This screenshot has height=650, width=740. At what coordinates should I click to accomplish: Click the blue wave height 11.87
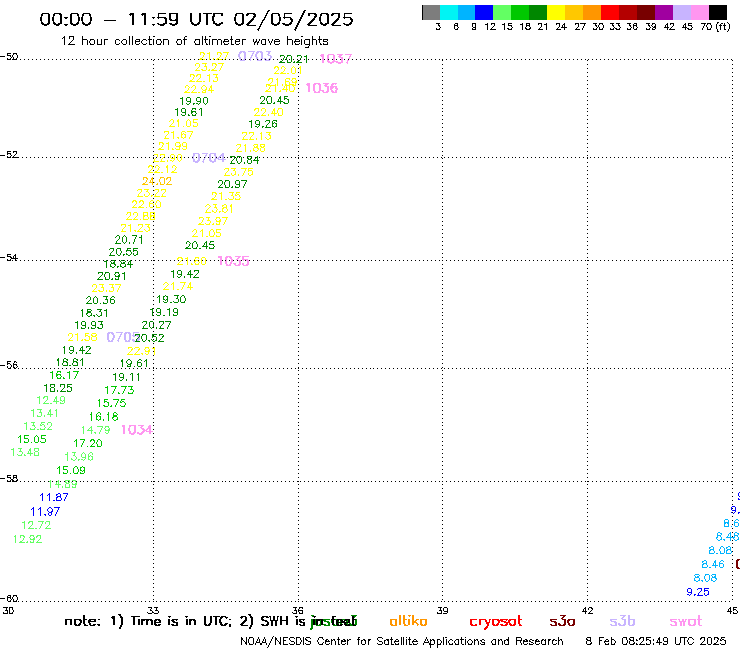[x=54, y=498]
